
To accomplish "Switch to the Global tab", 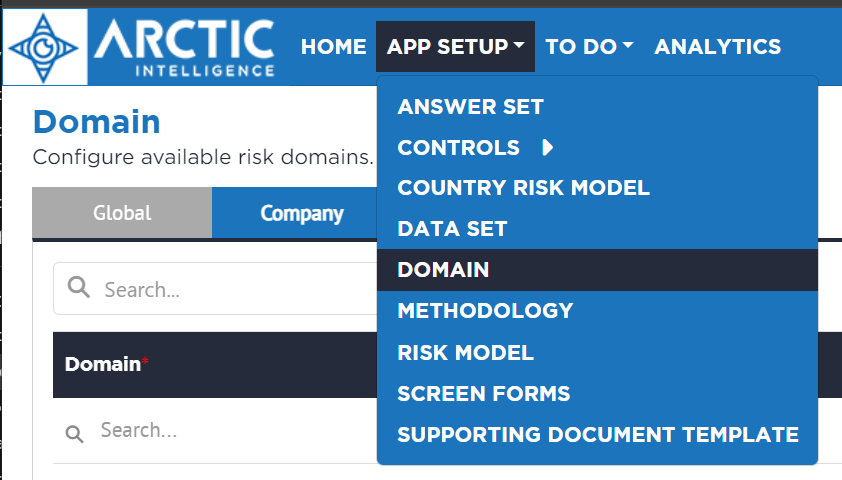I will click(x=122, y=213).
